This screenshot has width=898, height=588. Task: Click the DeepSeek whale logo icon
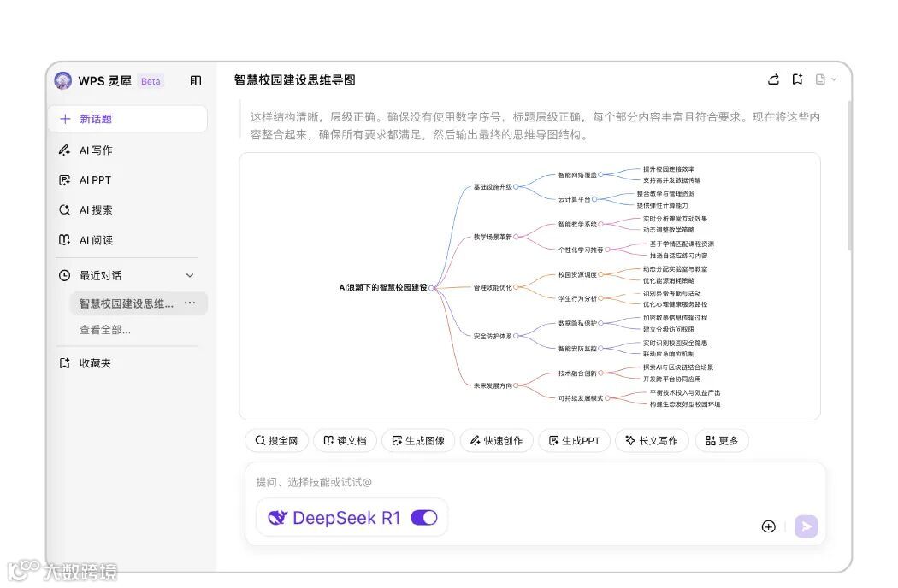278,518
